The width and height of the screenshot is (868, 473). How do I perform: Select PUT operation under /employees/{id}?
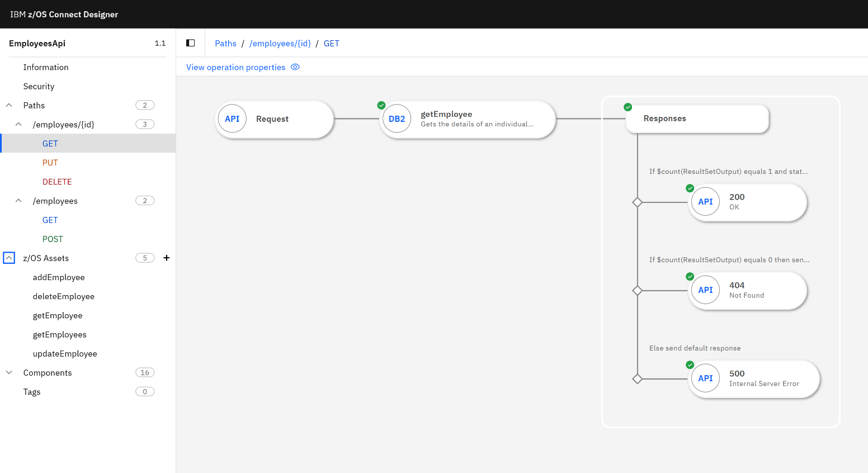click(50, 163)
